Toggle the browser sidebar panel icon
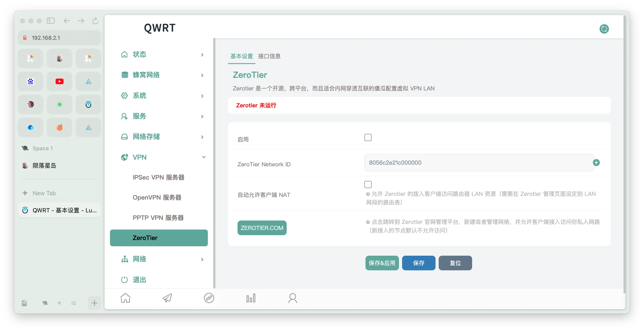Screen dimensions: 644x331 tap(51, 21)
